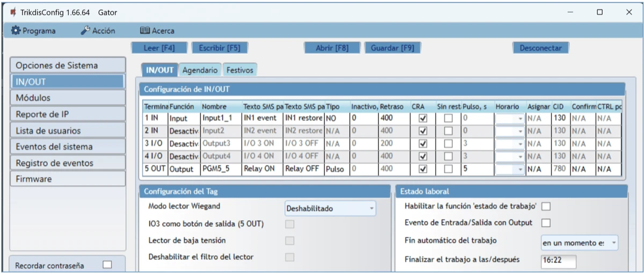Check Evento de Entrada/Salida con Output

547,223
